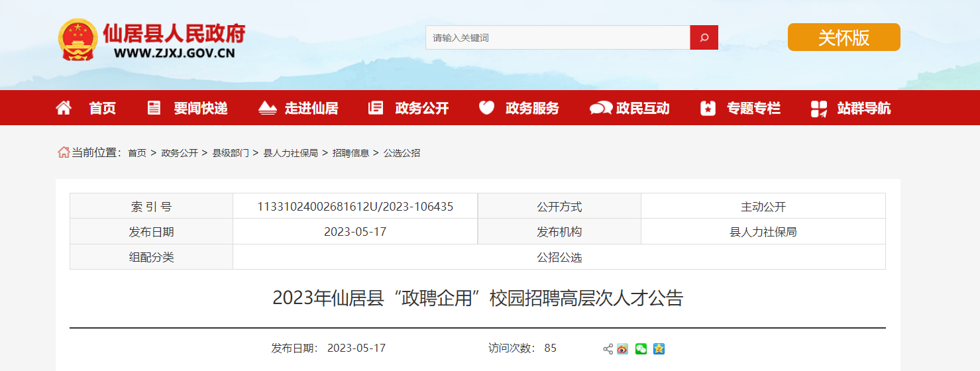The height and width of the screenshot is (371, 980).
Task: Click the 县人力社保局 breadcrumb link
Action: pos(291,153)
